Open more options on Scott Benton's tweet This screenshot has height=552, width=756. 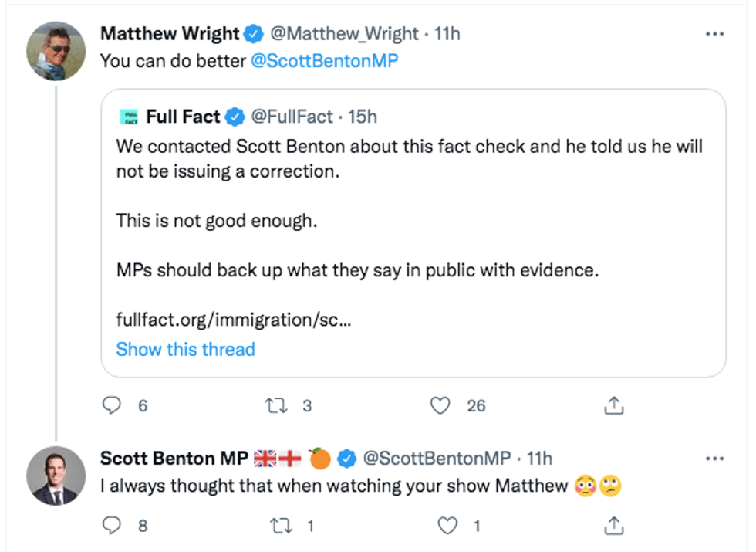pos(715,459)
